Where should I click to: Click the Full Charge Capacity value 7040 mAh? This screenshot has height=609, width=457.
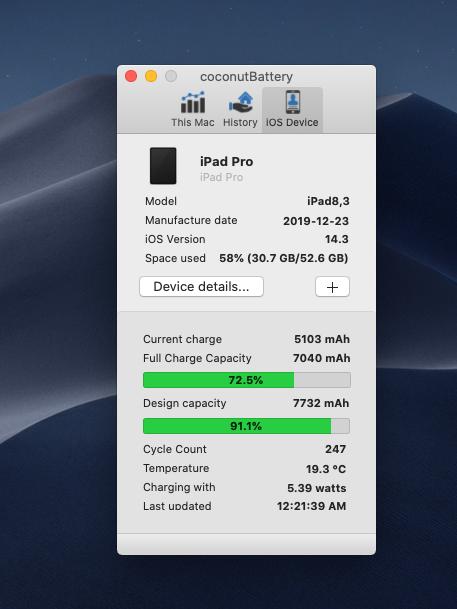point(321,358)
